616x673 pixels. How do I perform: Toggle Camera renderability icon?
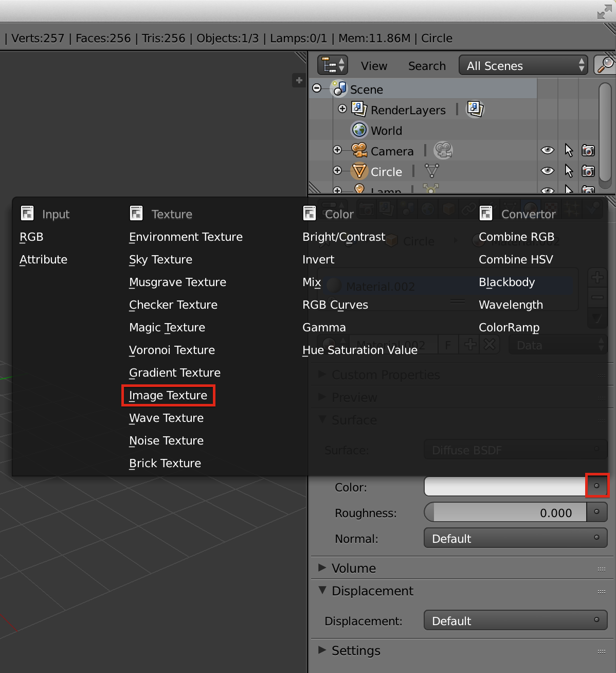tap(588, 150)
